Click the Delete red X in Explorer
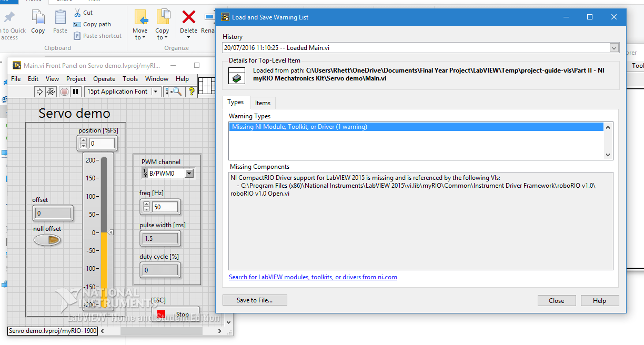 point(188,22)
